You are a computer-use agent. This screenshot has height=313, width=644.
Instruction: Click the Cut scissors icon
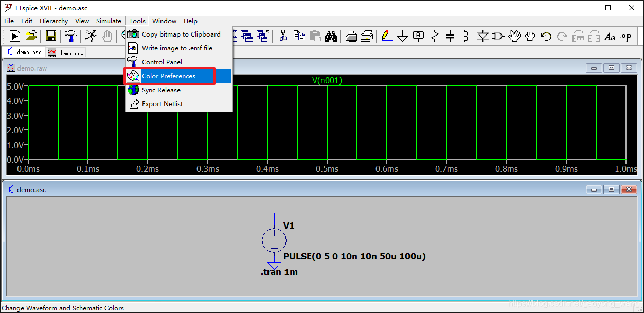(x=283, y=36)
